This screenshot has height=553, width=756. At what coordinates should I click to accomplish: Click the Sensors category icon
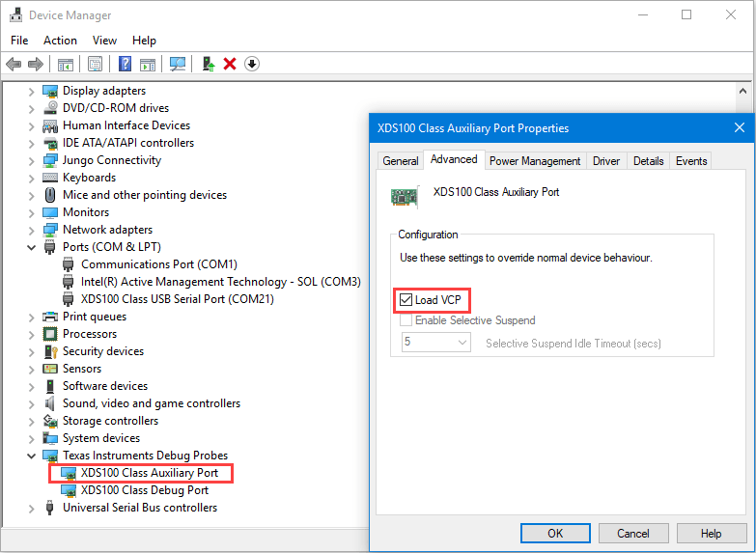(50, 369)
